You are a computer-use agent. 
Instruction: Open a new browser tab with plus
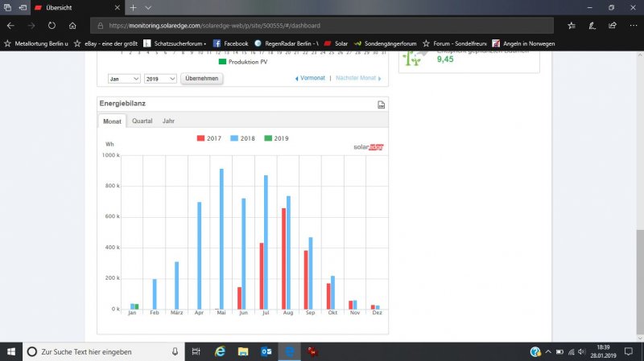pyautogui.click(x=133, y=7)
